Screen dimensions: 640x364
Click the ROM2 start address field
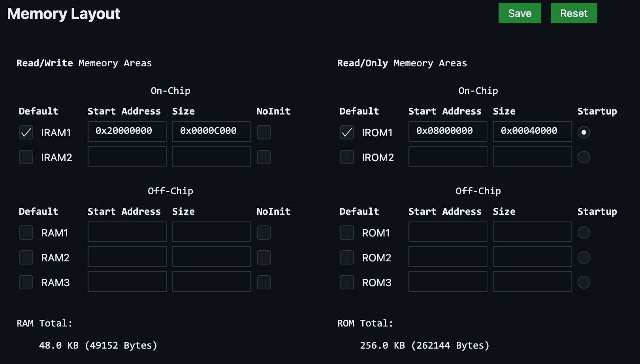[x=448, y=257]
